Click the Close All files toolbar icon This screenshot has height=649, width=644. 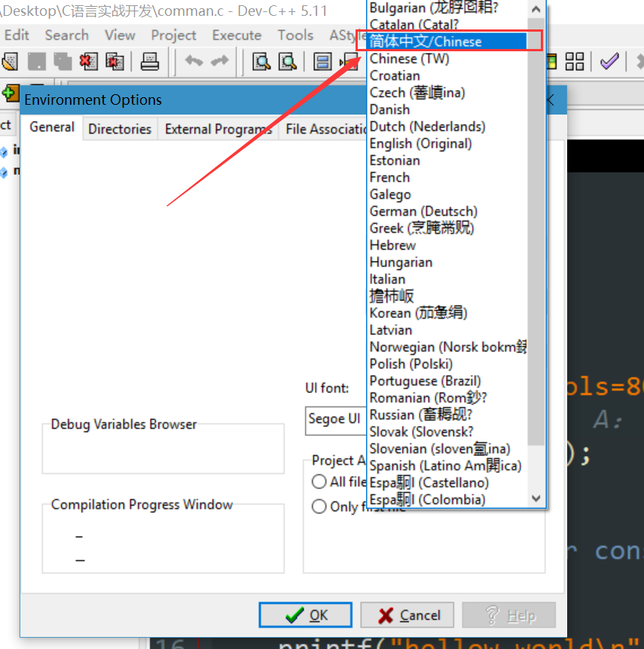pyautogui.click(x=114, y=62)
